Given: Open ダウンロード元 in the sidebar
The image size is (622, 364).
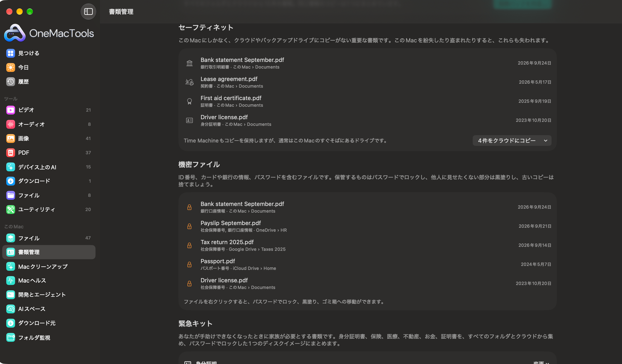Looking at the screenshot, I should tap(49, 323).
